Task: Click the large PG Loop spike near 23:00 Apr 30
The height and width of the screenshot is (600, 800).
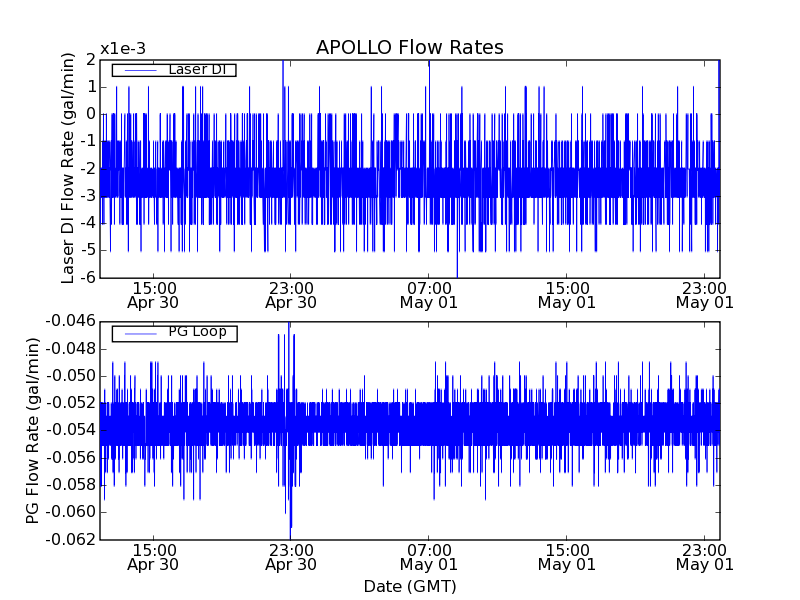Action: click(x=290, y=500)
